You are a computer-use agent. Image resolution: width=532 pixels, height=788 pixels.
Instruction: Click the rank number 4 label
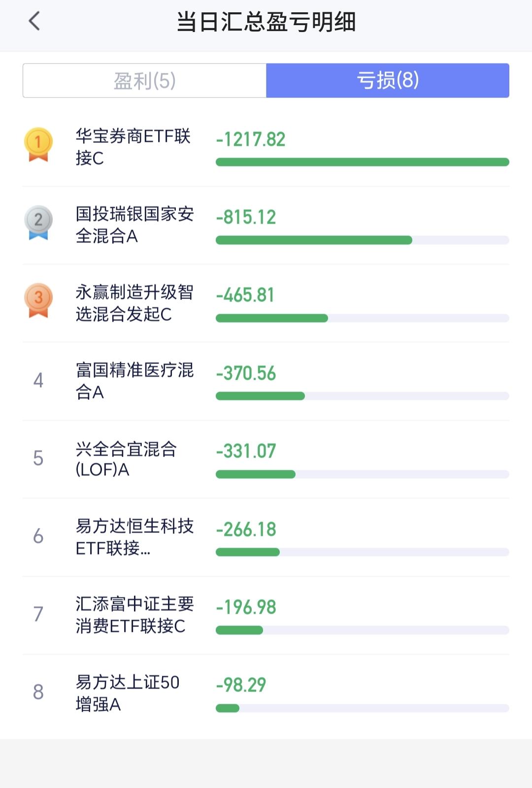coord(38,380)
